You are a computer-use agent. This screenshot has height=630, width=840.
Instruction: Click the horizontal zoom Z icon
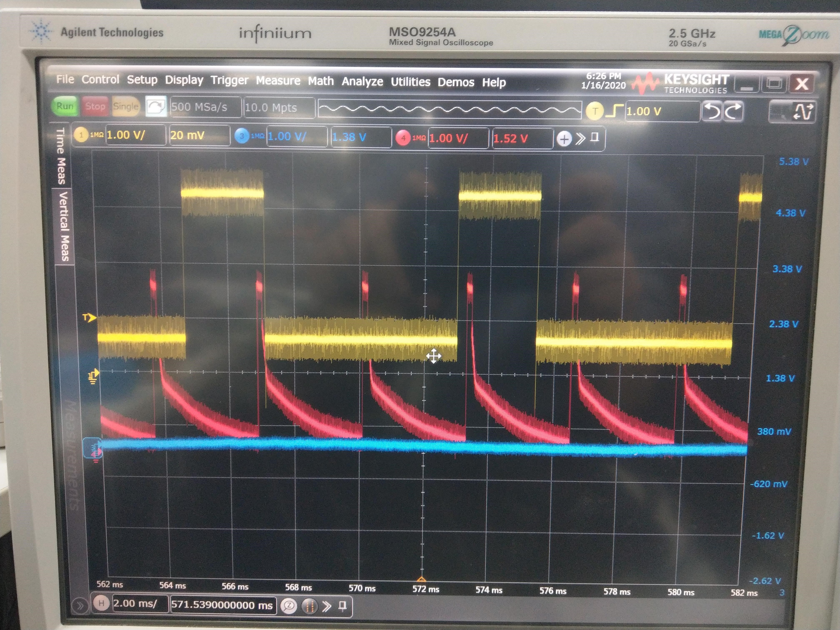click(x=289, y=606)
